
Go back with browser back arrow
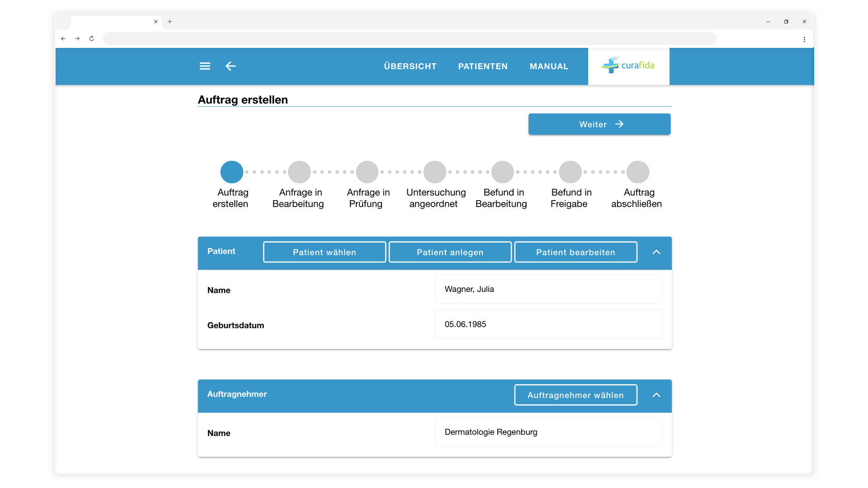point(63,39)
